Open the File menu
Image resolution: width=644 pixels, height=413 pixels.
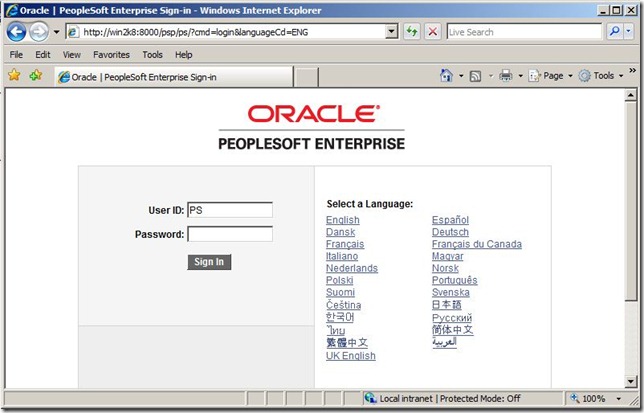[x=16, y=55]
